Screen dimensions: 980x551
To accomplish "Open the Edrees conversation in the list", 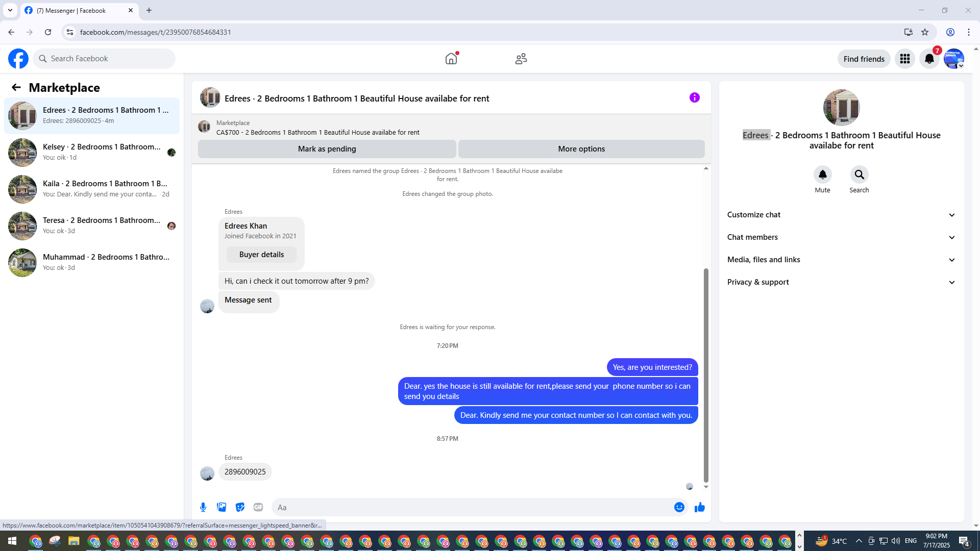I will pos(92,116).
